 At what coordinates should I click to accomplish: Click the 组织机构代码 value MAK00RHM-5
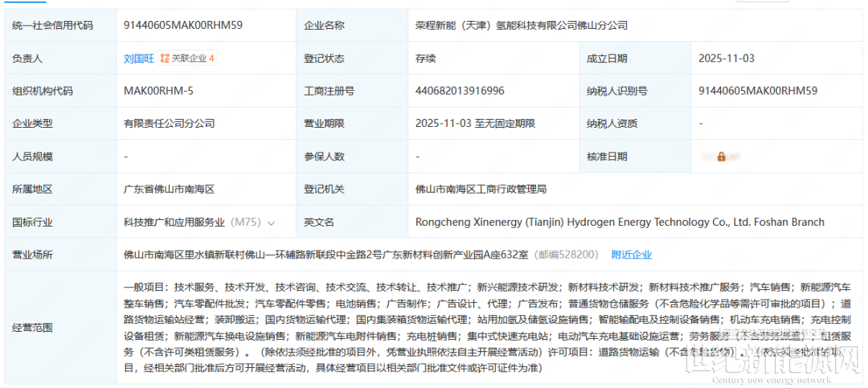(158, 91)
